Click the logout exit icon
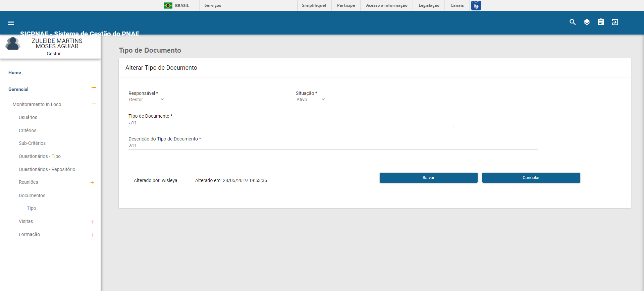Viewport: 644px width, 291px height. click(615, 22)
